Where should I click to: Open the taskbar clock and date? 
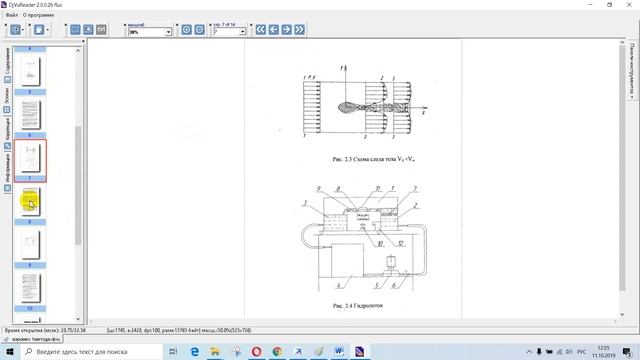tap(603, 351)
